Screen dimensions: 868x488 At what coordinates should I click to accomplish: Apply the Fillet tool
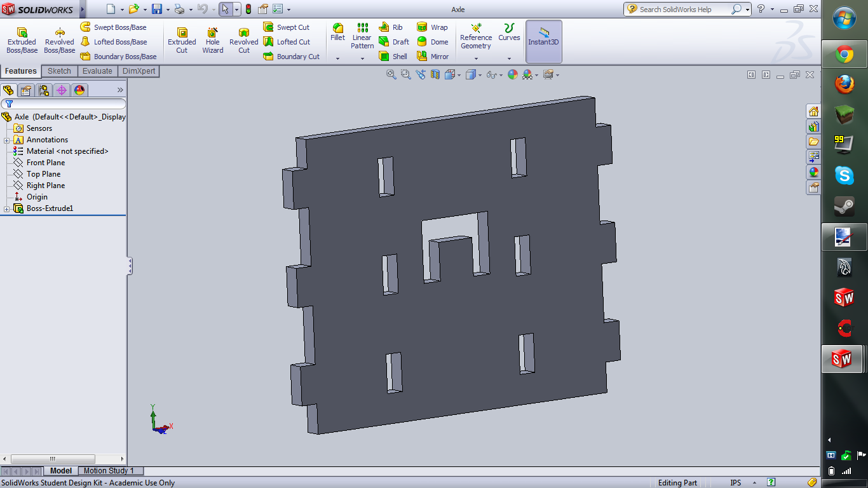point(338,32)
